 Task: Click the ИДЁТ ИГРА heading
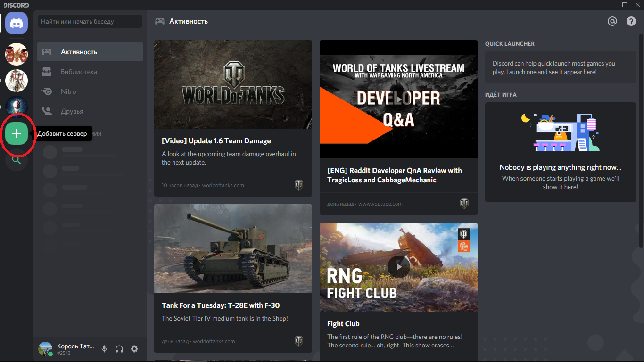(x=501, y=95)
